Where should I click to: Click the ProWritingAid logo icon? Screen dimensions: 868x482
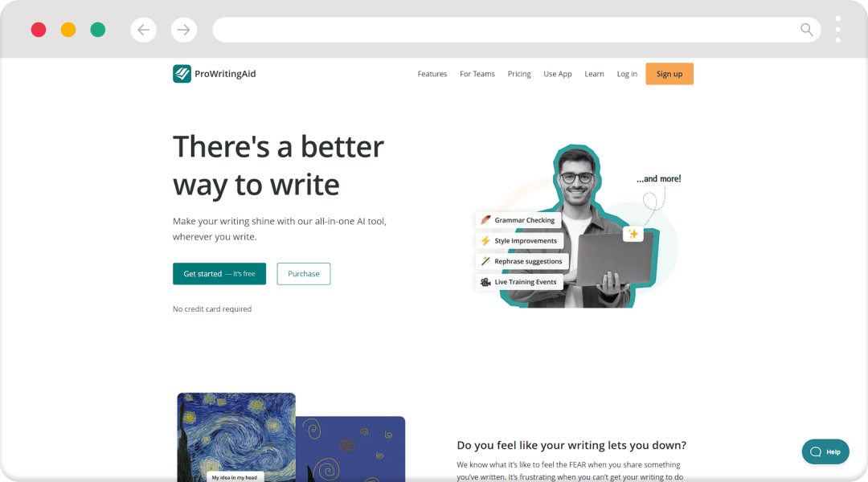click(x=182, y=74)
